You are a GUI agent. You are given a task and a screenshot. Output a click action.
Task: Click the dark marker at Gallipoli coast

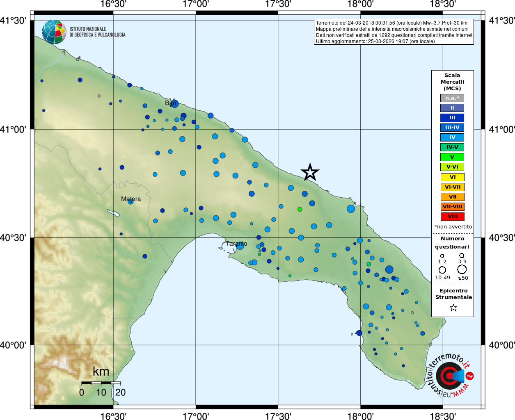pyautogui.click(x=359, y=333)
